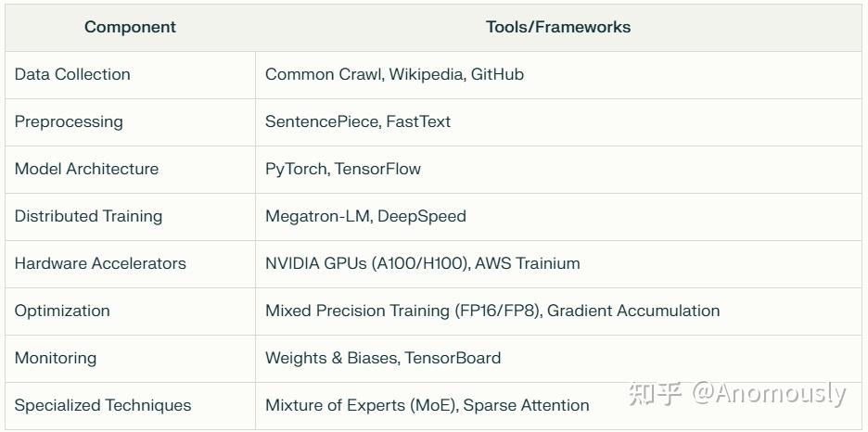
Task: Click the SentencePiece, FastText cell
Action: (358, 121)
